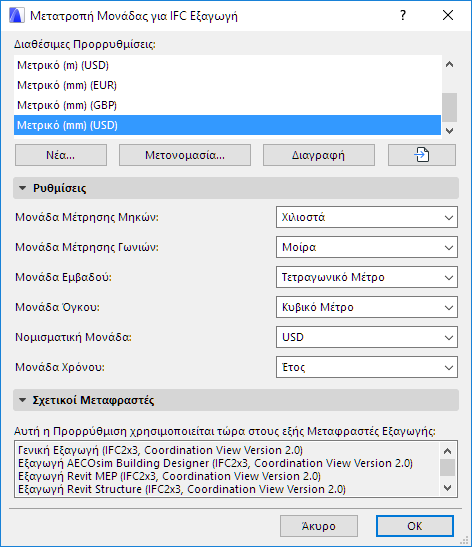This screenshot has height=547, width=472.
Task: Click the Μονάδα Χρόνου label
Action: (x=60, y=367)
